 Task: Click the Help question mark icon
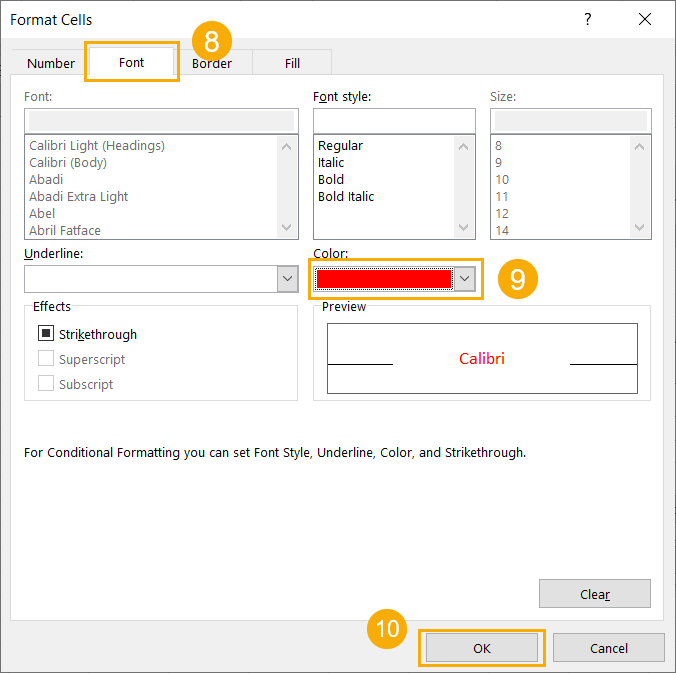pos(587,20)
